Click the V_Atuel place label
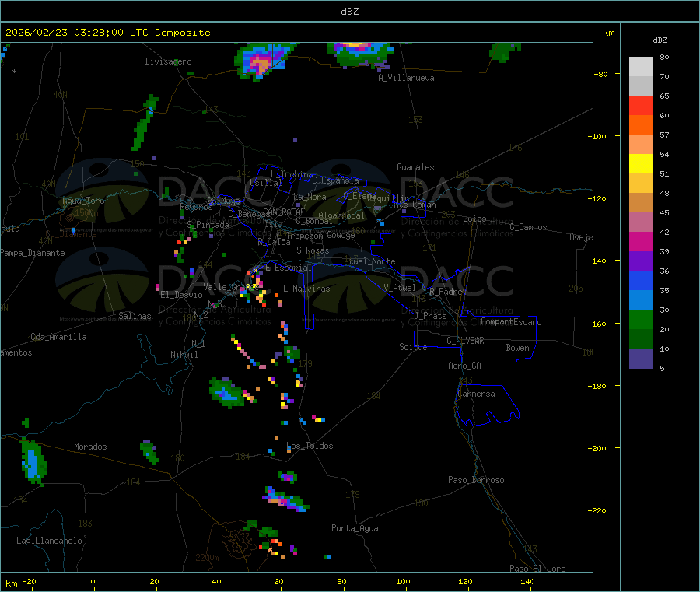 click(400, 288)
